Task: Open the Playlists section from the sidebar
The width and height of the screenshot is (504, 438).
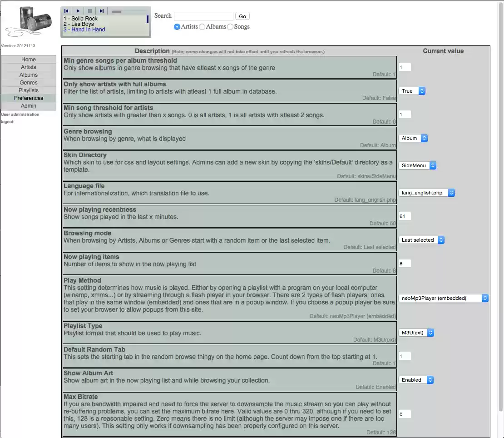Action: 28,90
